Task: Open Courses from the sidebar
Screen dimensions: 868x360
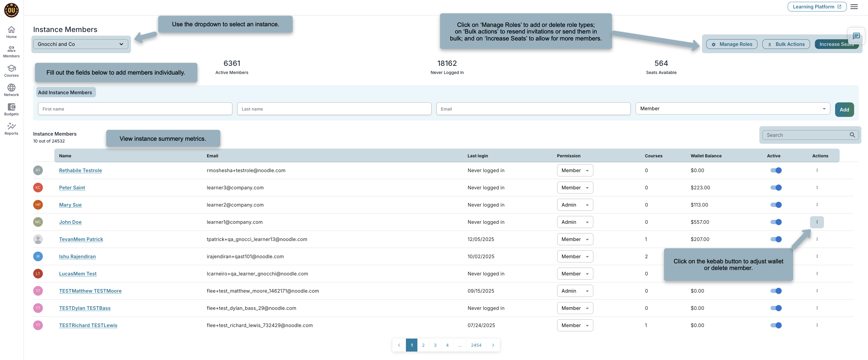Action: [x=11, y=71]
